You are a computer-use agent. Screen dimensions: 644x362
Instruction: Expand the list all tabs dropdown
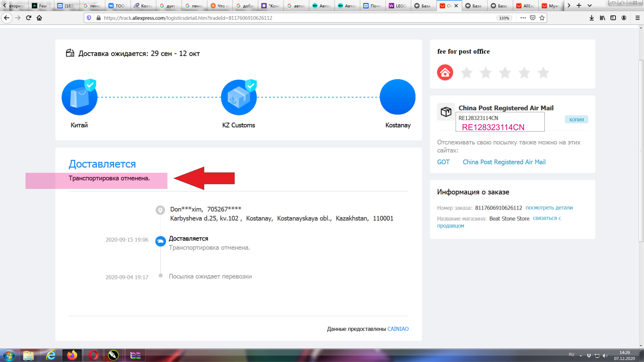click(590, 5)
